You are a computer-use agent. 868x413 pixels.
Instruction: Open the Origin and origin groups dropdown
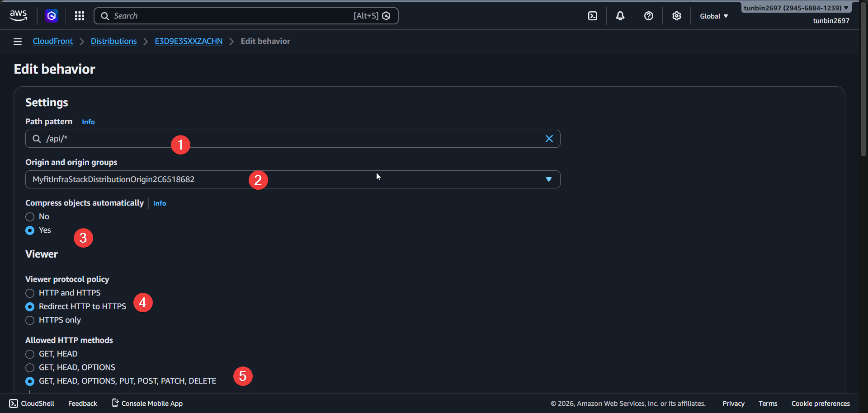(548, 179)
